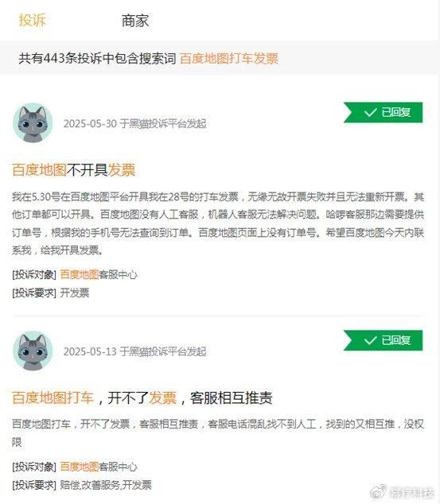
Task: Open complaint titled 百度地图不开具发票
Action: coord(74,169)
